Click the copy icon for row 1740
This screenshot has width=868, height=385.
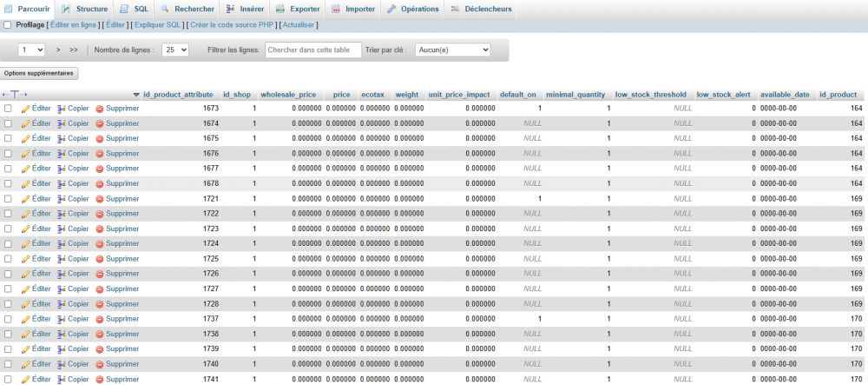pos(62,364)
